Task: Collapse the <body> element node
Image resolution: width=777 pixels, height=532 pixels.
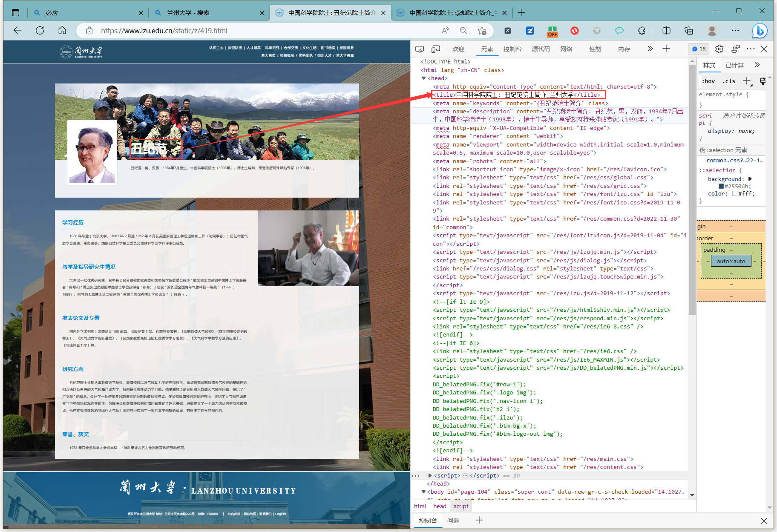Action: pos(423,492)
